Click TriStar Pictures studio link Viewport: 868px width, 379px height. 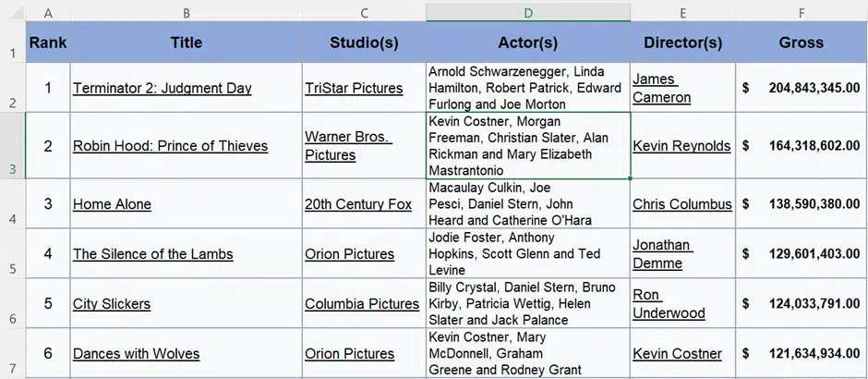coord(354,88)
